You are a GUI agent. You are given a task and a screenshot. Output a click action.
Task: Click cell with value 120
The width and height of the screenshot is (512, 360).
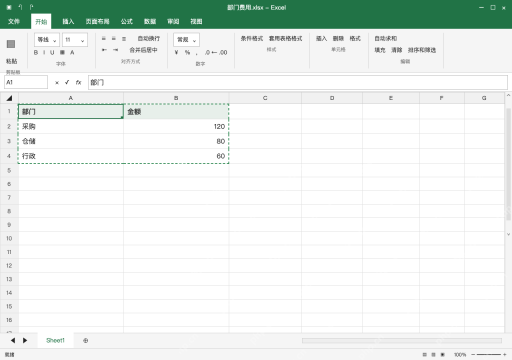176,126
